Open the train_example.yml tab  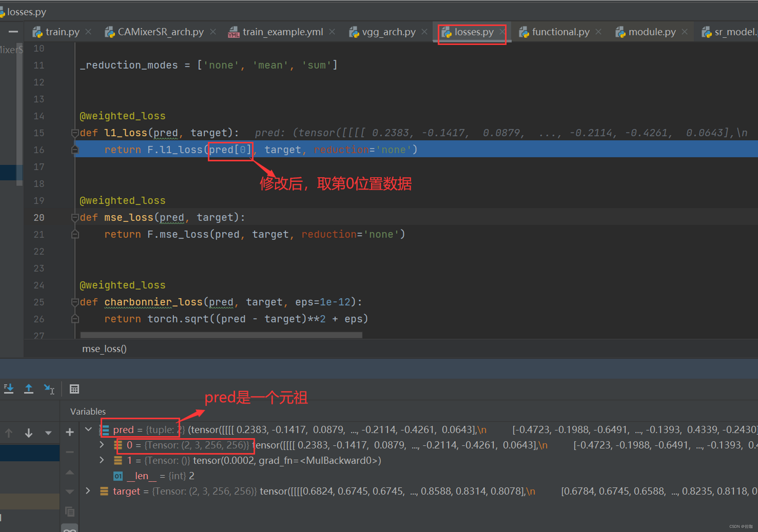pyautogui.click(x=276, y=32)
